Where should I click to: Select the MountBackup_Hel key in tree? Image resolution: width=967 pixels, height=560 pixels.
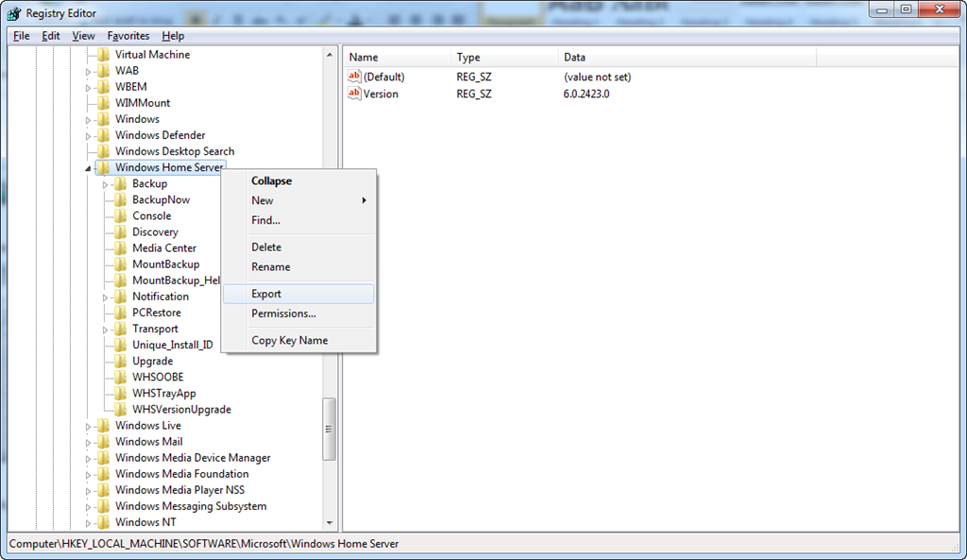pos(176,280)
